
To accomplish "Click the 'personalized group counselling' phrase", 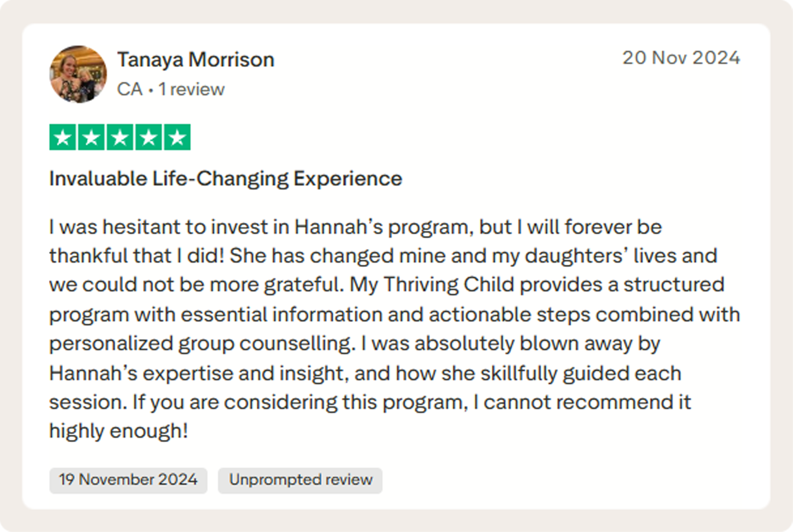I will point(200,344).
